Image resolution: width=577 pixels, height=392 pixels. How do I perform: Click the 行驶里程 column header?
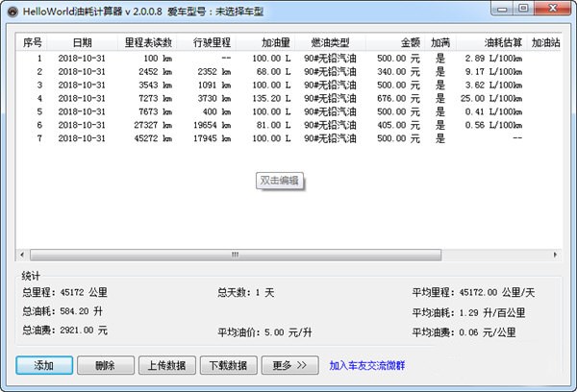pyautogui.click(x=207, y=42)
